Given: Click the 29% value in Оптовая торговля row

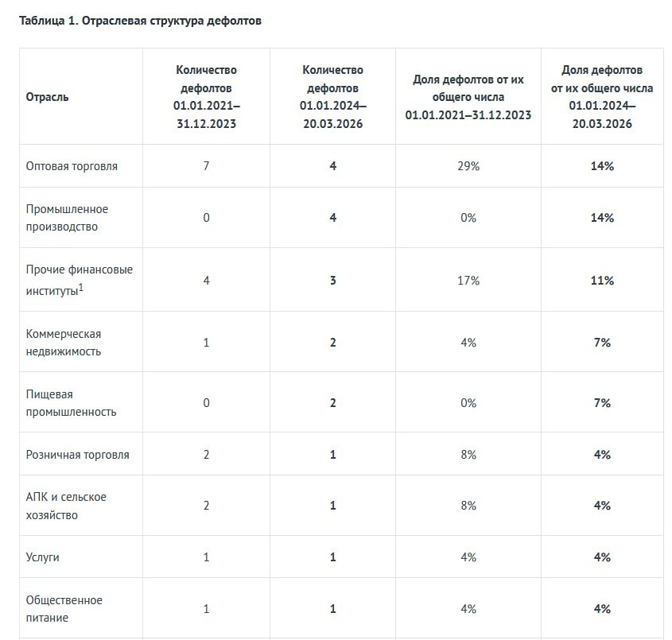Looking at the screenshot, I should [468, 166].
